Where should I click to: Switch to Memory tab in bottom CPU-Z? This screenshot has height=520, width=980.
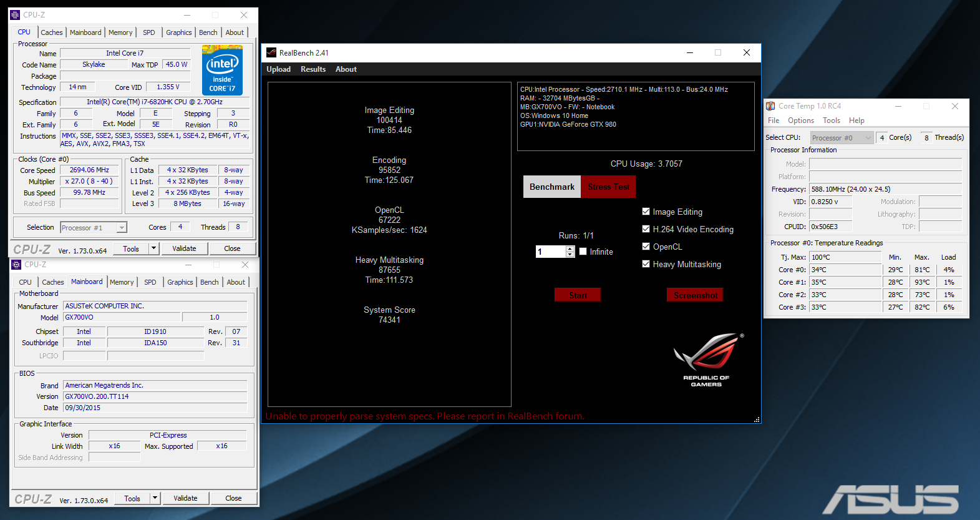pos(122,282)
